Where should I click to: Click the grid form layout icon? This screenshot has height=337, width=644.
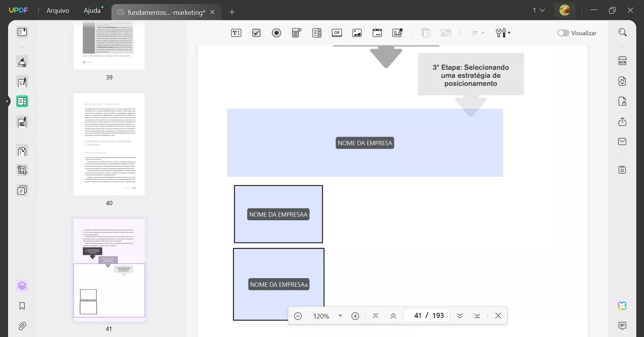[x=446, y=33]
